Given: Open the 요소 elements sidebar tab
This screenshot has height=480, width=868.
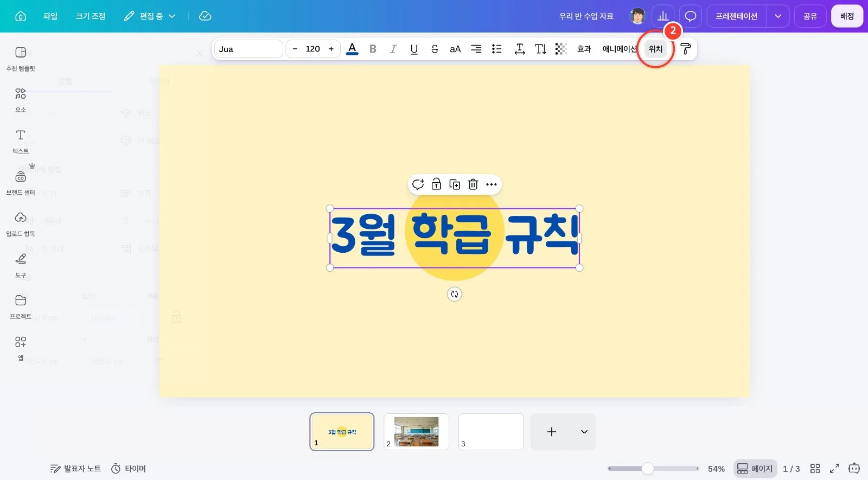Looking at the screenshot, I should tap(21, 100).
